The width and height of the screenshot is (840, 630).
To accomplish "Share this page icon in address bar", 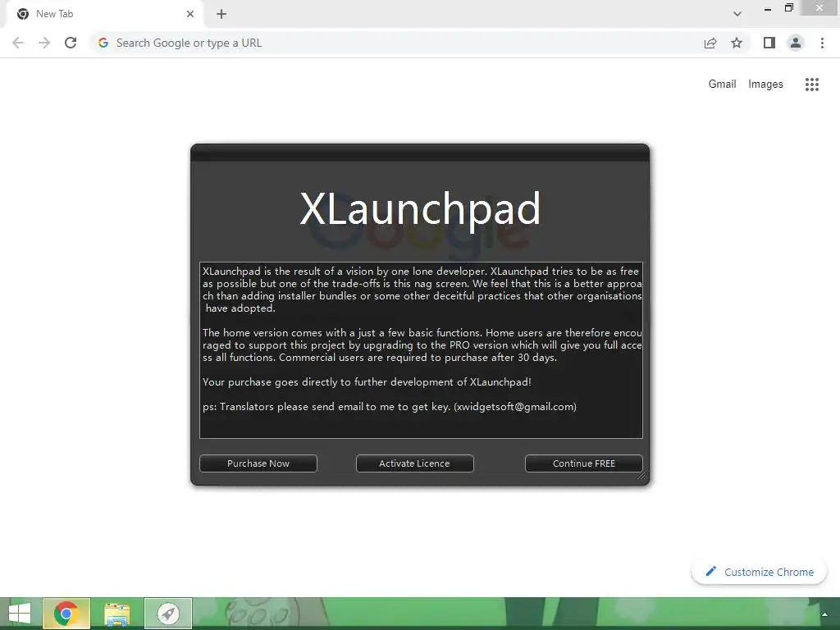I will 710,43.
